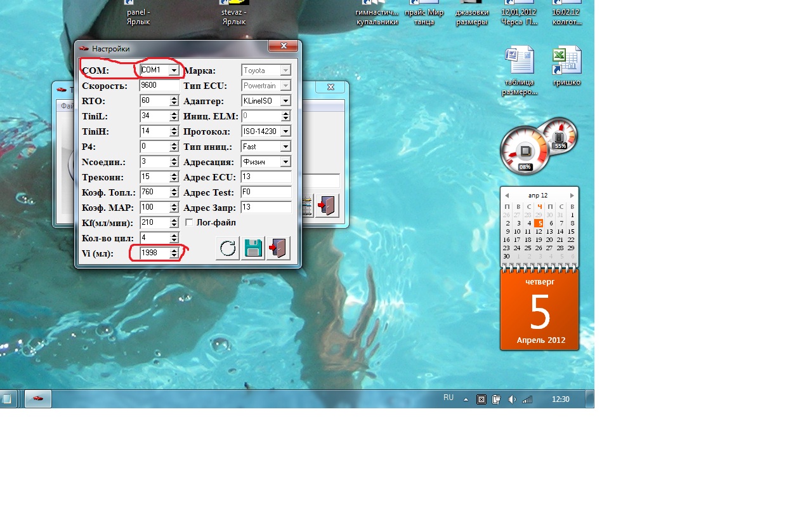The image size is (812, 508).
Task: Click the volume speaker icon in tray
Action: pos(512,399)
